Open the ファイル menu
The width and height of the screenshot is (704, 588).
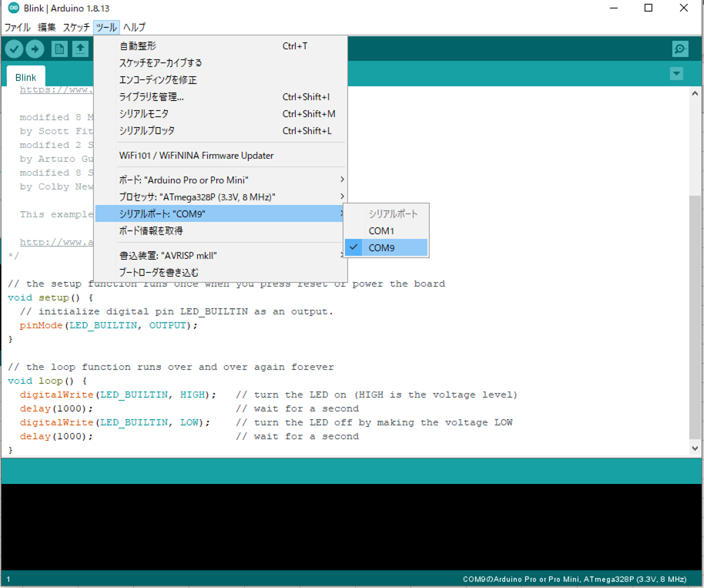[x=18, y=28]
